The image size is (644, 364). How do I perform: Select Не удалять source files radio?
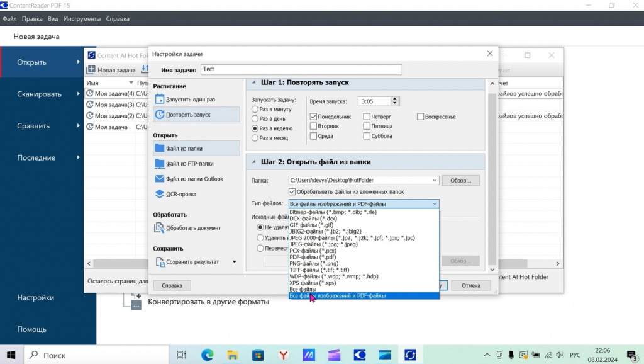[260, 227]
